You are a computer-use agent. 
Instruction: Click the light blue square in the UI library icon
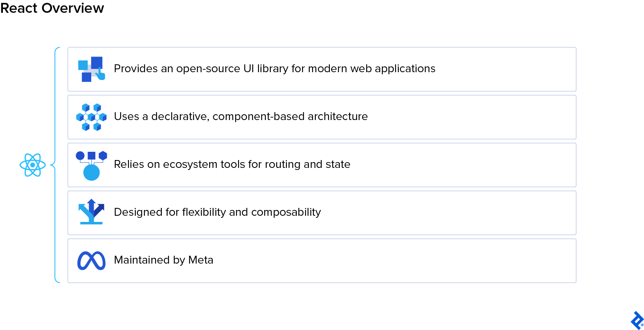pos(83,65)
